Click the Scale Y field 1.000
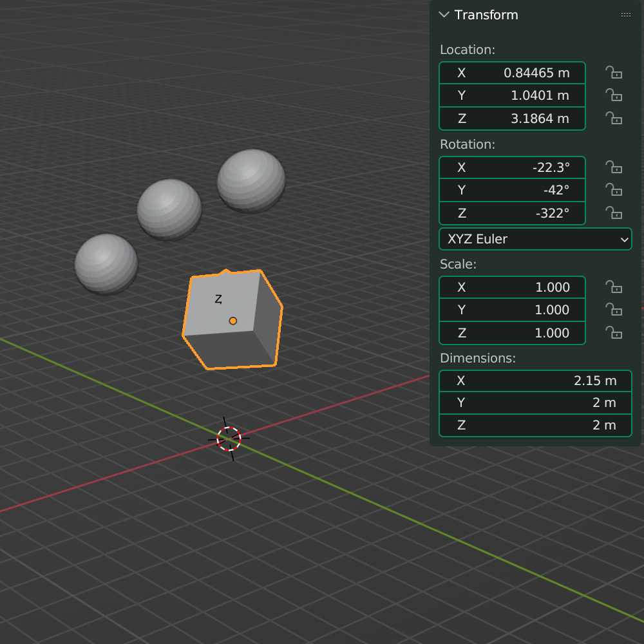 coord(512,310)
